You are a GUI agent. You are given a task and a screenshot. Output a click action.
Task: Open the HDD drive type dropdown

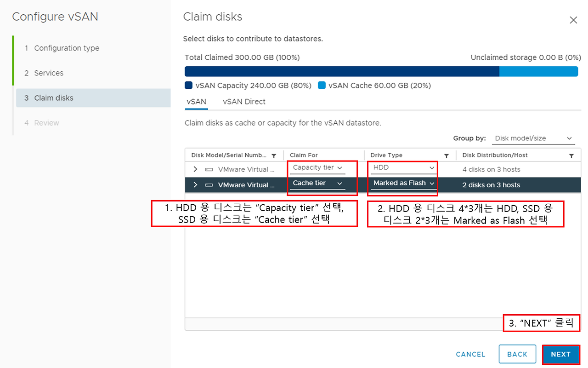point(403,168)
